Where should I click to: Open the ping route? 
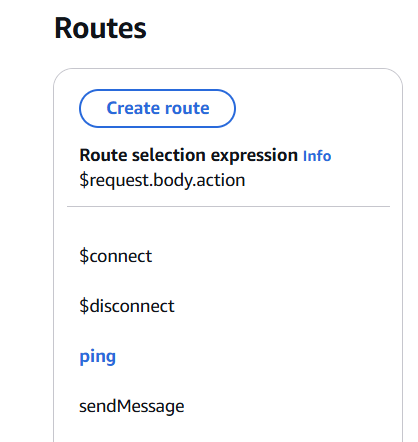[x=98, y=357]
